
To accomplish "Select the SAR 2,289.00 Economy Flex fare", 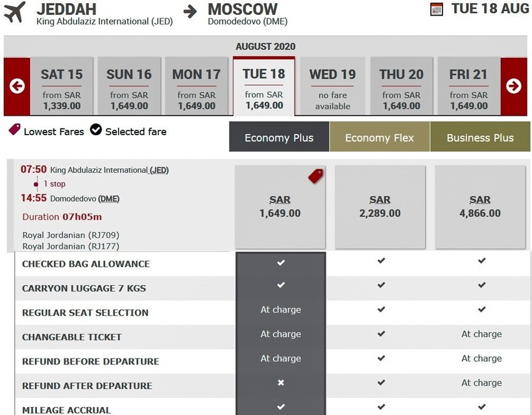I will (380, 207).
